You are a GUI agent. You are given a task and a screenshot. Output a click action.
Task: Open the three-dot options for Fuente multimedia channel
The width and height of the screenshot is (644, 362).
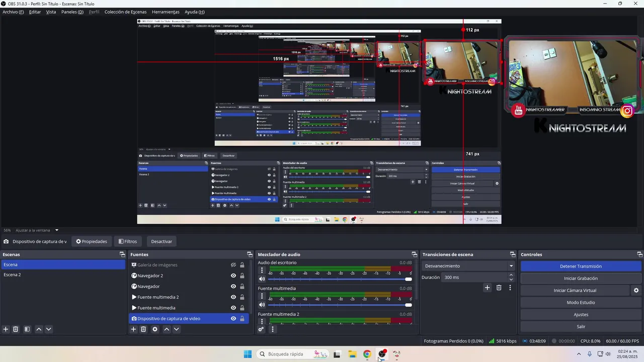point(262,296)
